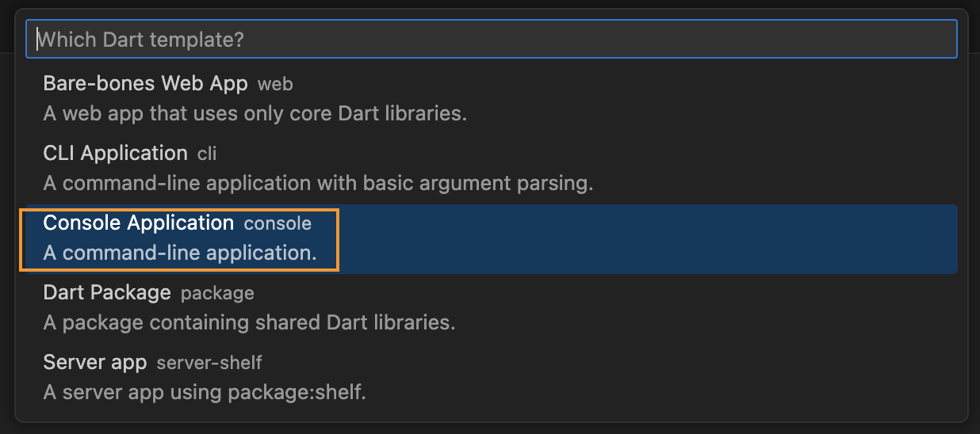Screen dimensions: 980x434
Task: Pick the Dart Package template
Action: (x=107, y=293)
